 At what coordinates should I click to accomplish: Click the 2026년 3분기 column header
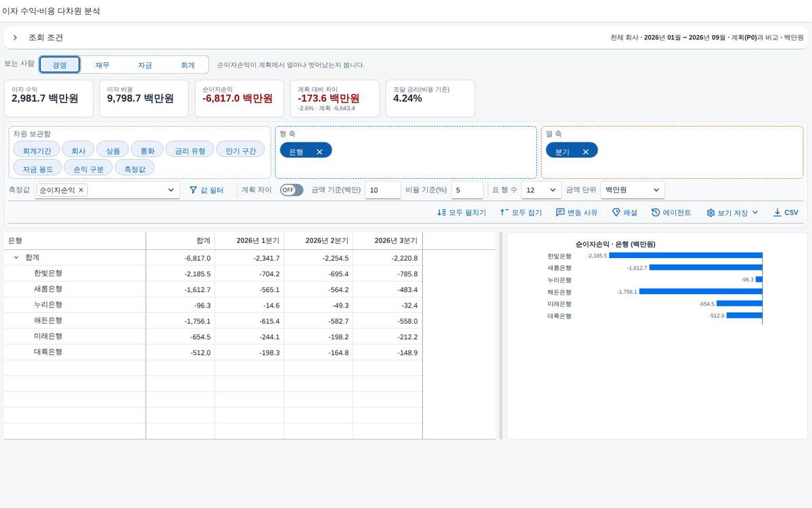tap(388, 240)
